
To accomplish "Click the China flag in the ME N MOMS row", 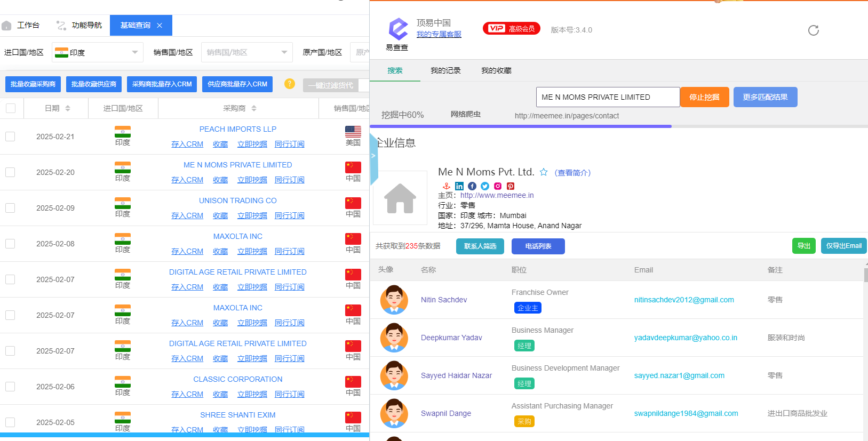I will coord(353,167).
